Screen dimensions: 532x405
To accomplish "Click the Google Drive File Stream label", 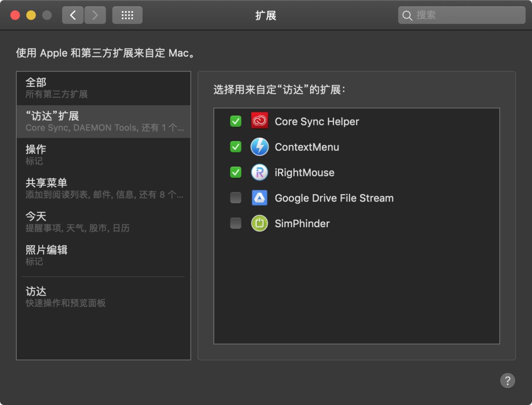I will point(334,198).
